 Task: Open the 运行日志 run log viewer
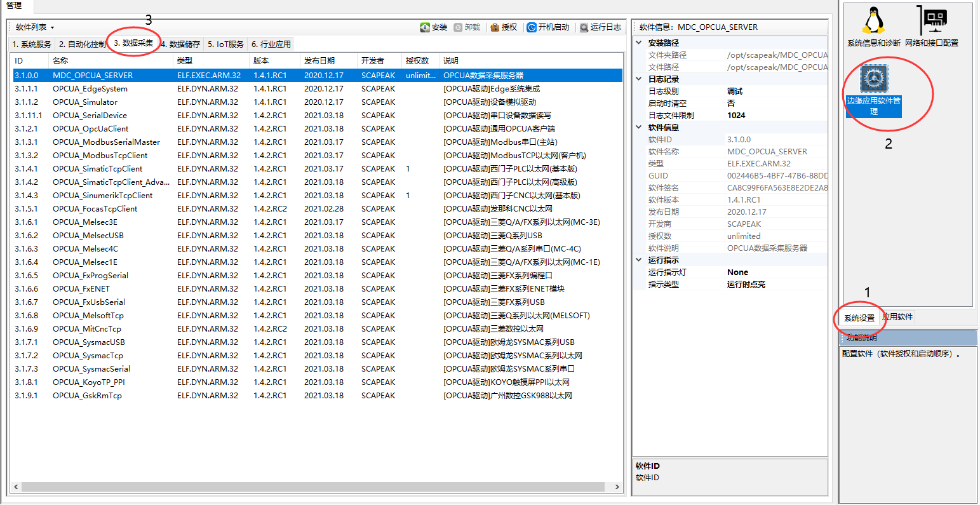(600, 27)
